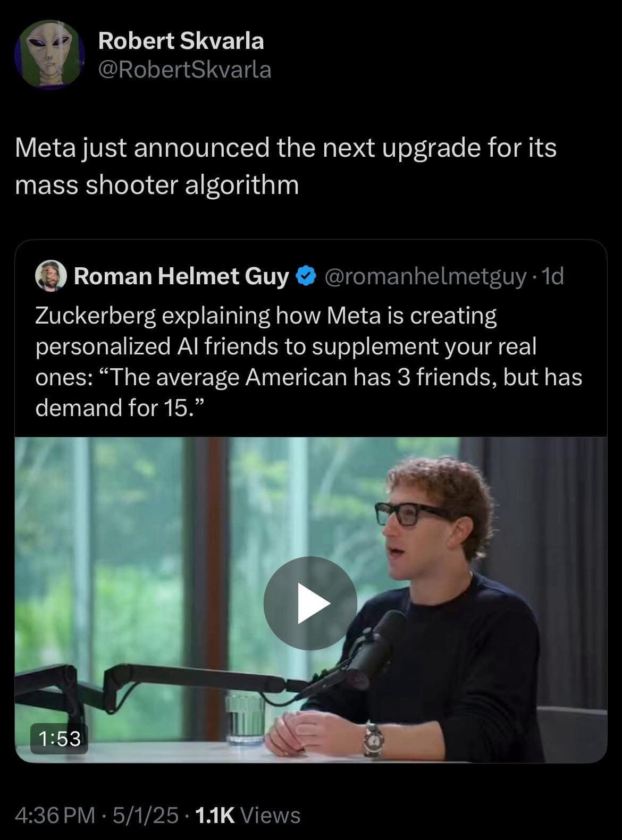The image size is (622, 840).
Task: Open Robert Skvarla's alien profile avatar
Action: click(x=49, y=55)
